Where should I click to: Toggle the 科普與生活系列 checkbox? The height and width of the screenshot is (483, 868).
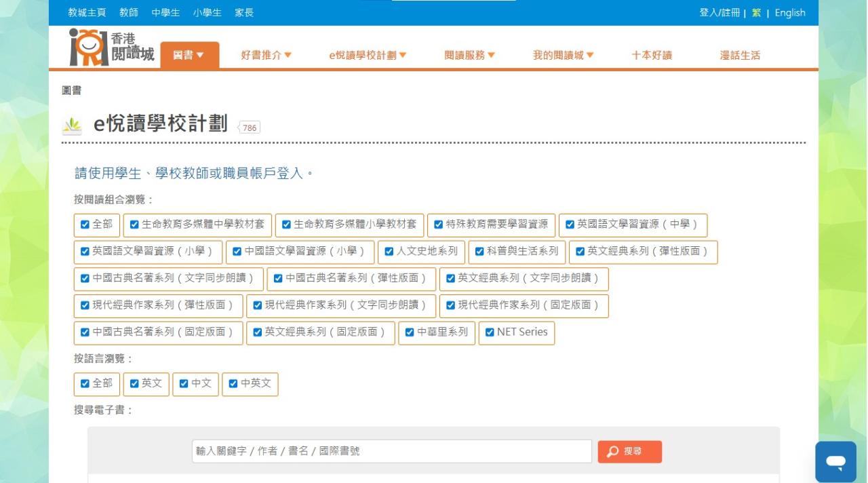(x=479, y=252)
